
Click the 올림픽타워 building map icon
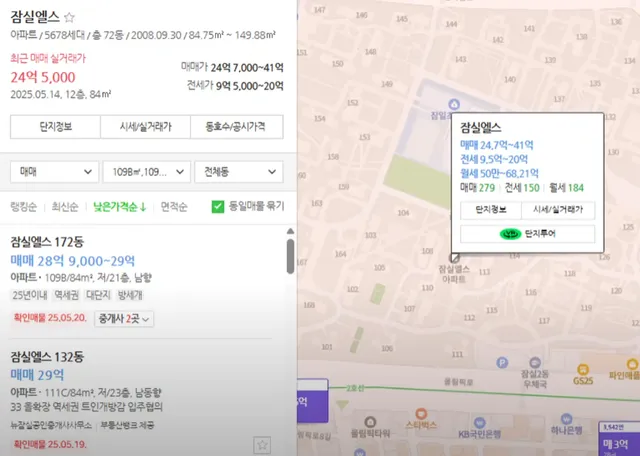click(x=370, y=422)
